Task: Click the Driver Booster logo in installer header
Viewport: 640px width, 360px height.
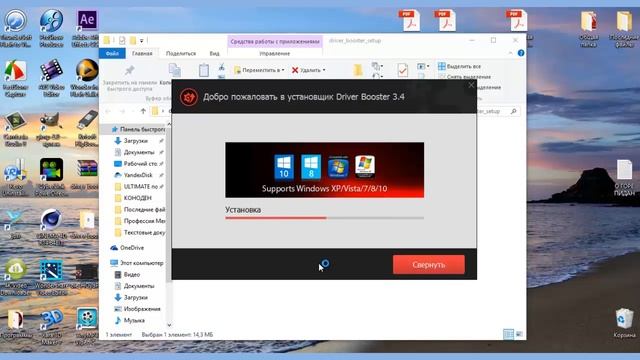Action: [189, 97]
